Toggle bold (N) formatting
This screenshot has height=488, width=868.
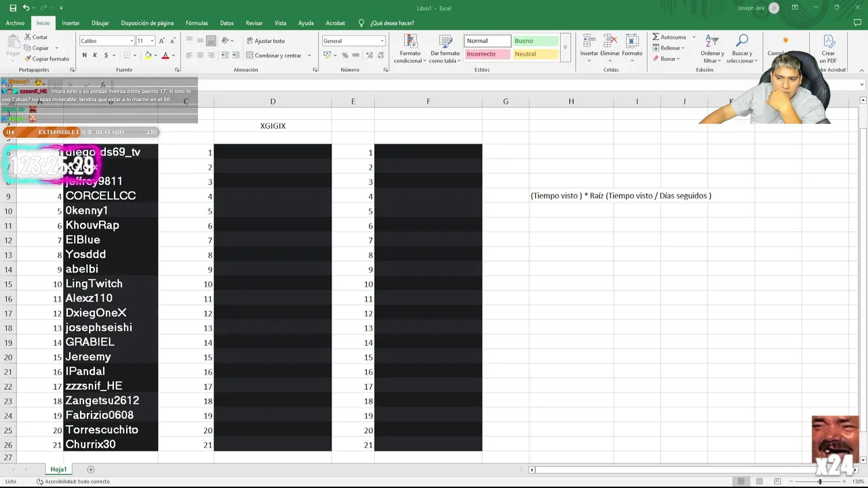(x=85, y=56)
